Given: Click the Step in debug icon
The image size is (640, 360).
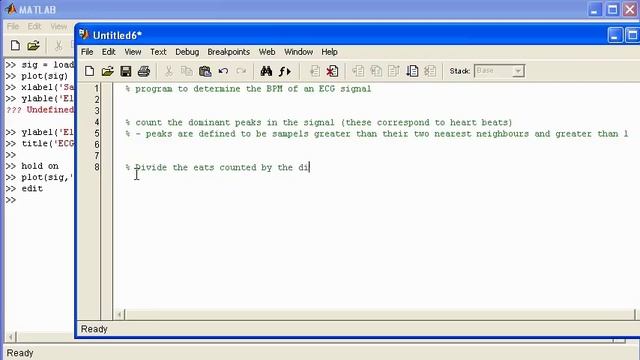Looking at the screenshot, I should click(376, 71).
